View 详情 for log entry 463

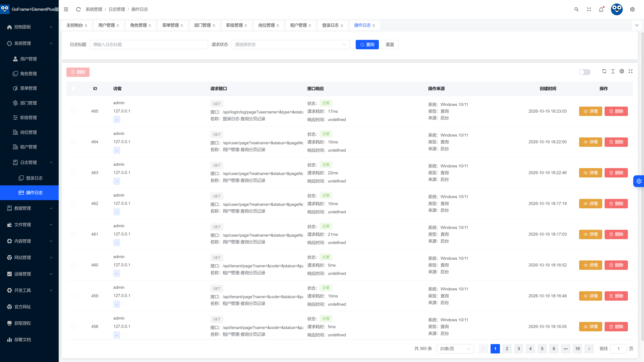tap(591, 173)
